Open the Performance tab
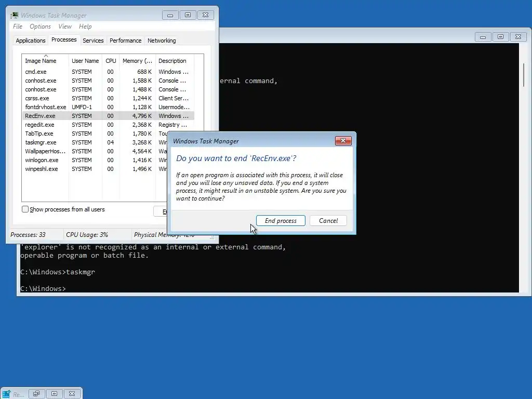Screen dimensions: 532x399 (126, 41)
